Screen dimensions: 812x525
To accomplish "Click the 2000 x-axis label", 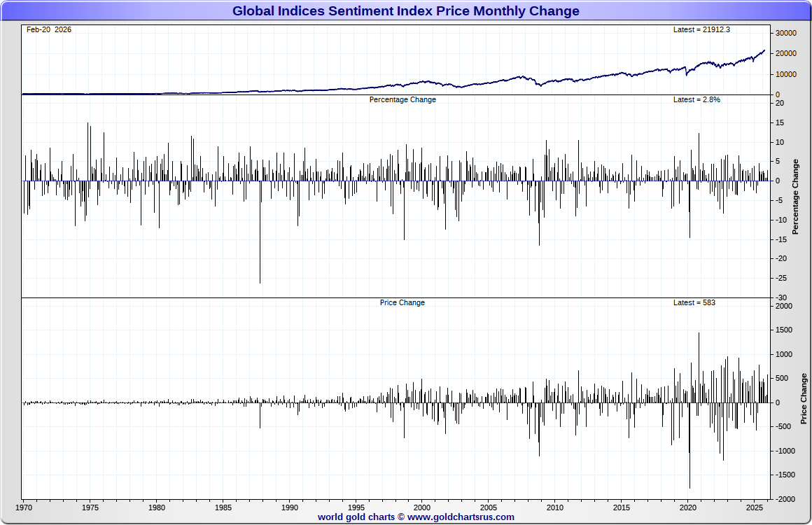I will 422,507.
